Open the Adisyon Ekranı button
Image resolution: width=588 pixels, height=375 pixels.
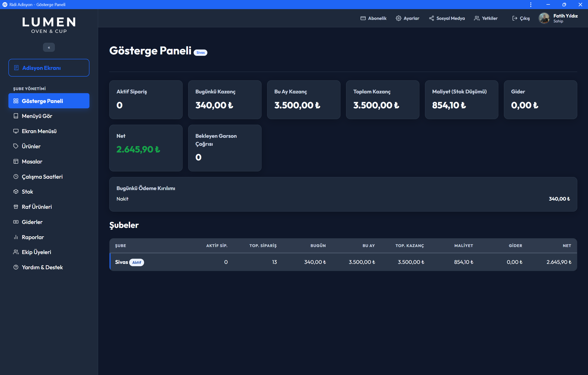pos(49,68)
